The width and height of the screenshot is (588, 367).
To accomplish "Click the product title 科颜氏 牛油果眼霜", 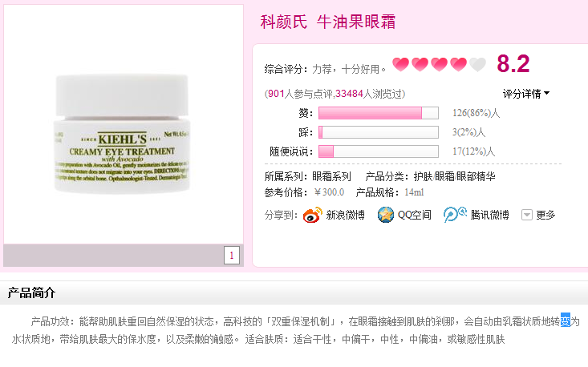I will pyautogui.click(x=328, y=22).
